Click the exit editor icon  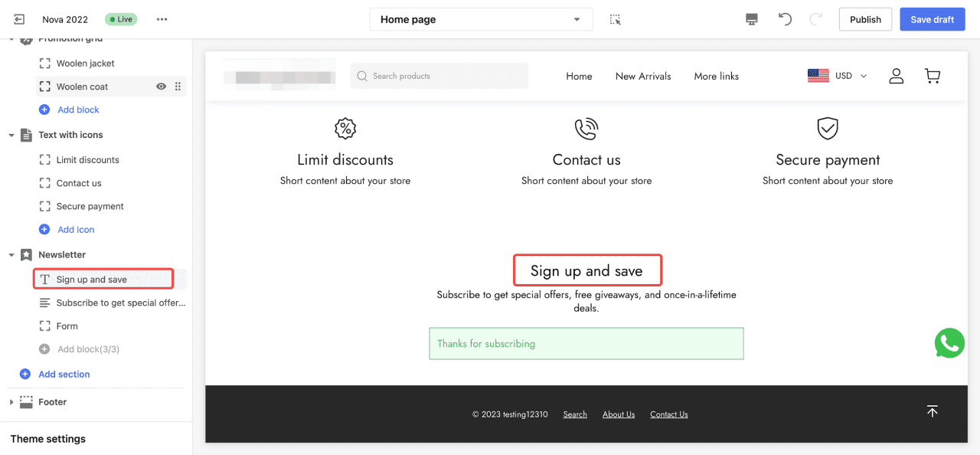point(19,19)
